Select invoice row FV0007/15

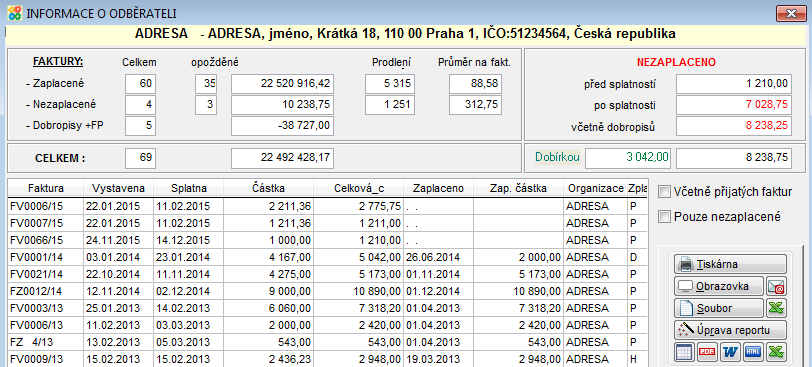click(x=327, y=223)
